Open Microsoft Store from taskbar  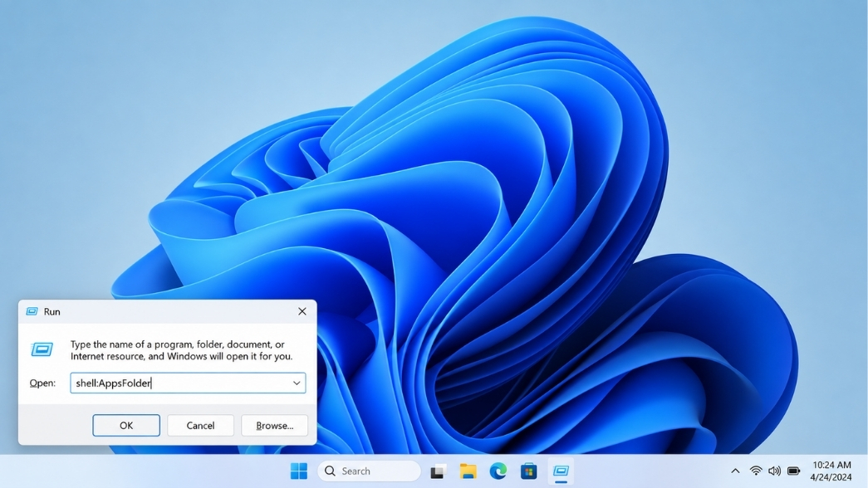pyautogui.click(x=528, y=471)
